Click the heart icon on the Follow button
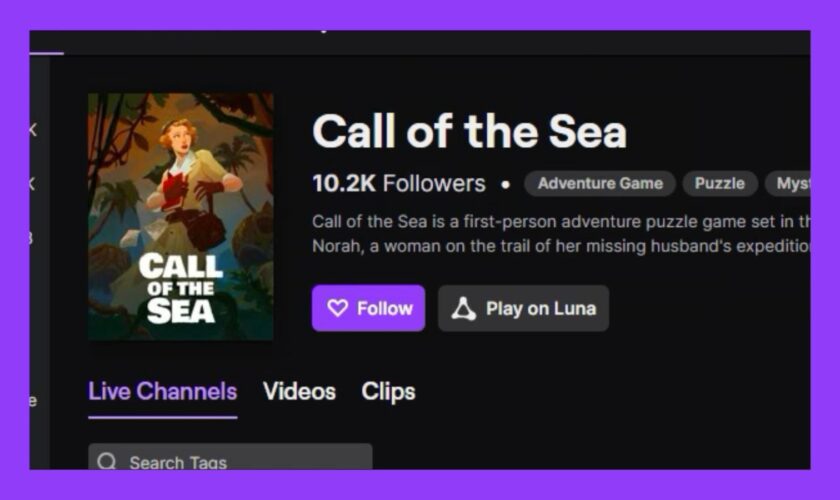The image size is (840, 500). pyautogui.click(x=337, y=309)
